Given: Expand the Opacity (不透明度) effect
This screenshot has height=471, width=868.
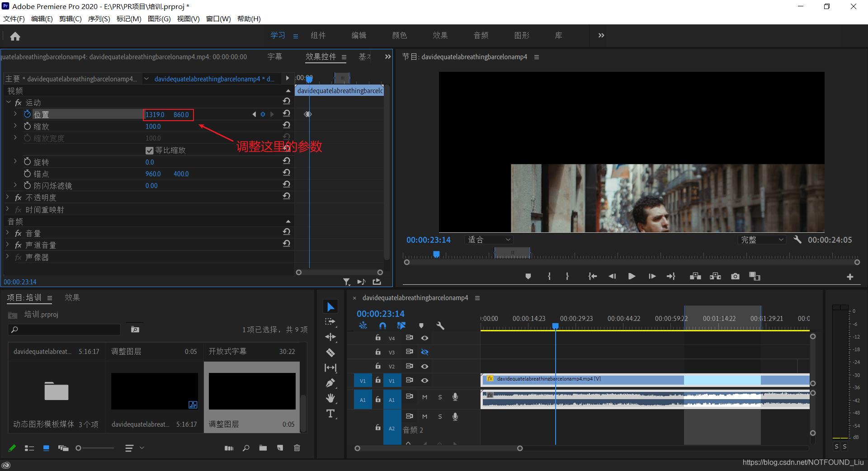Looking at the screenshot, I should (8, 197).
